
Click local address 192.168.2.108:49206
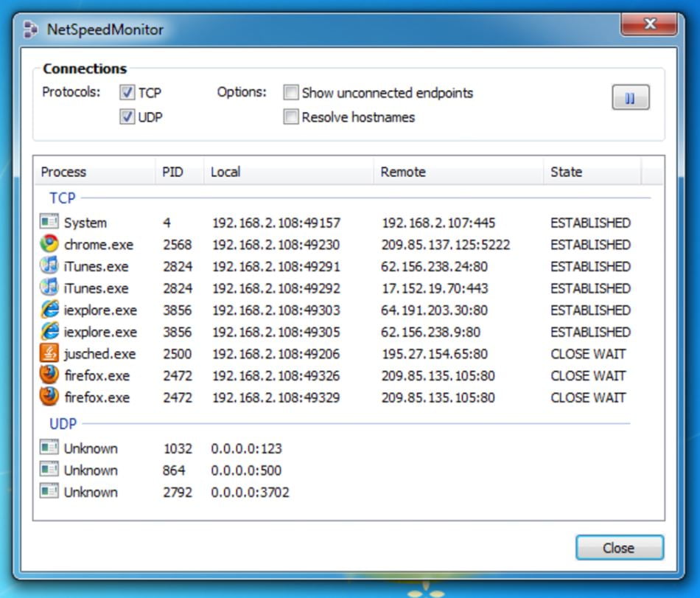[x=276, y=354]
